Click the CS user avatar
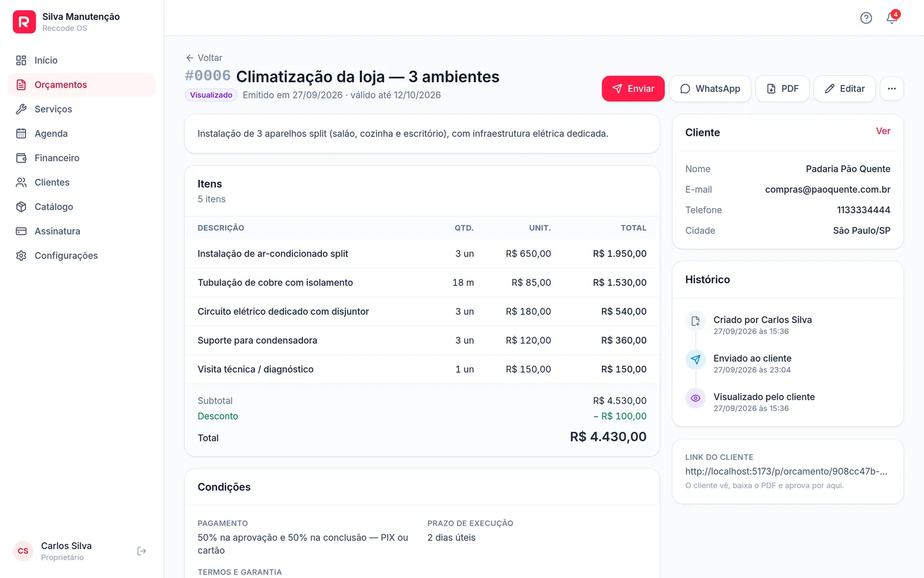The height and width of the screenshot is (578, 924). tap(23, 551)
